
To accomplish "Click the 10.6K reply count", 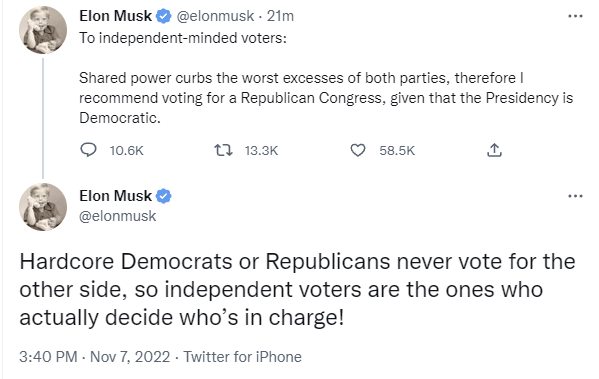I will point(126,151).
